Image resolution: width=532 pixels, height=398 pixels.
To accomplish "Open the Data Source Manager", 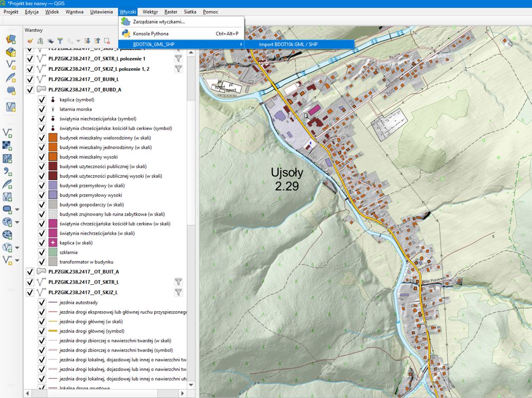I will (x=11, y=39).
